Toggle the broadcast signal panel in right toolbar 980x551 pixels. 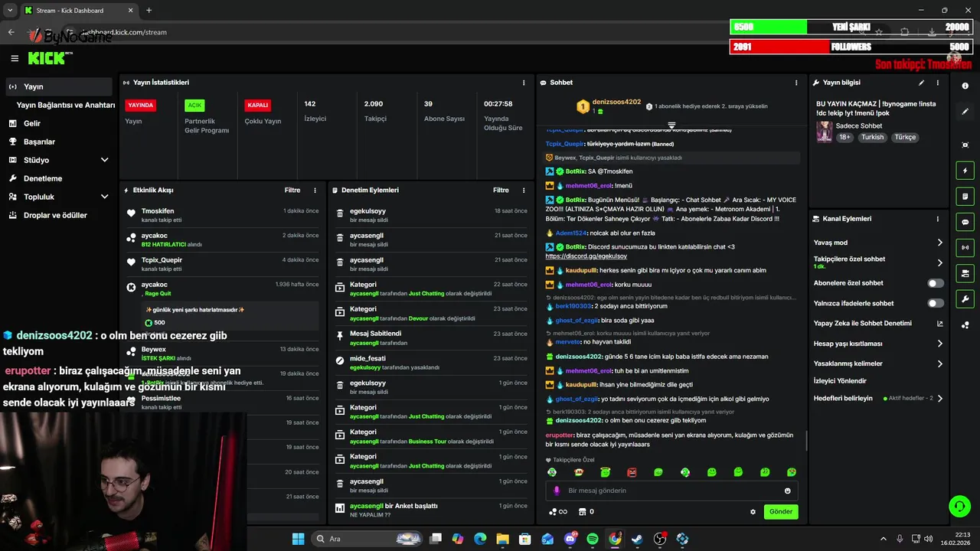[x=965, y=247]
